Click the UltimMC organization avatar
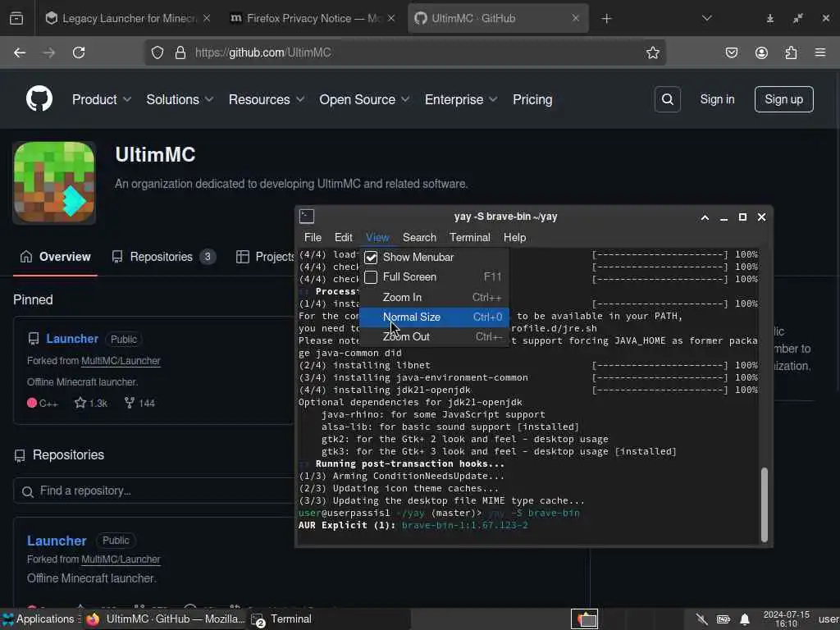The height and width of the screenshot is (630, 840). click(x=54, y=182)
